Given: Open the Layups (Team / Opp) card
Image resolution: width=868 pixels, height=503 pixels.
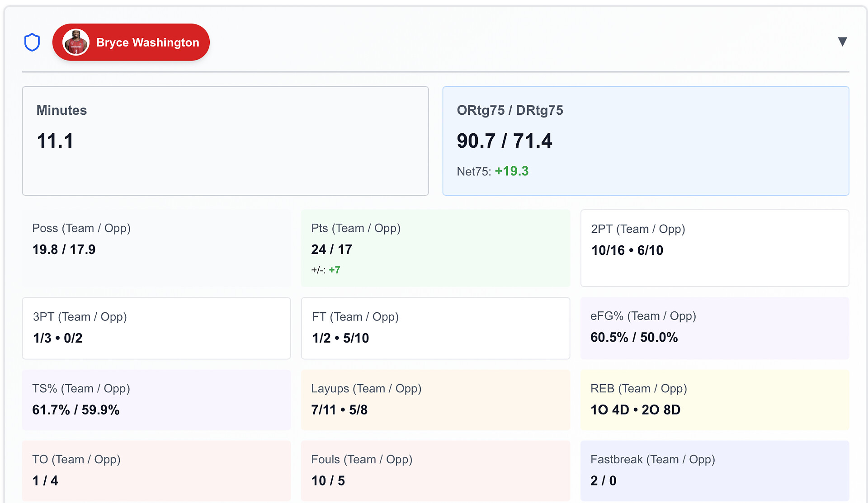Looking at the screenshot, I should point(435,400).
